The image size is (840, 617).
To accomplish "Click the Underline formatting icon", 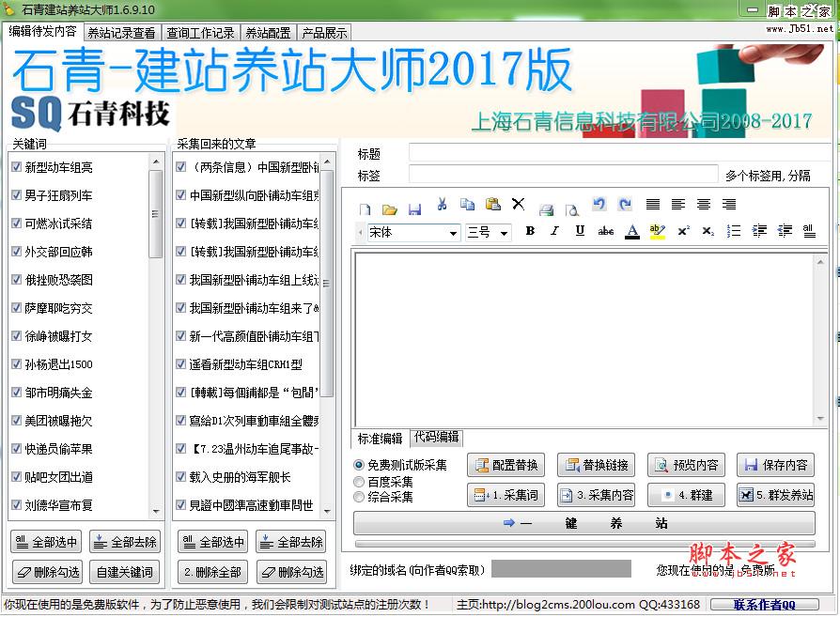I will click(x=580, y=231).
